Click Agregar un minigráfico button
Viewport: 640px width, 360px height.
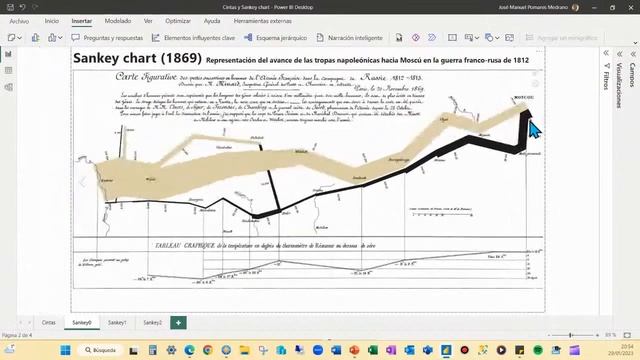point(562,38)
